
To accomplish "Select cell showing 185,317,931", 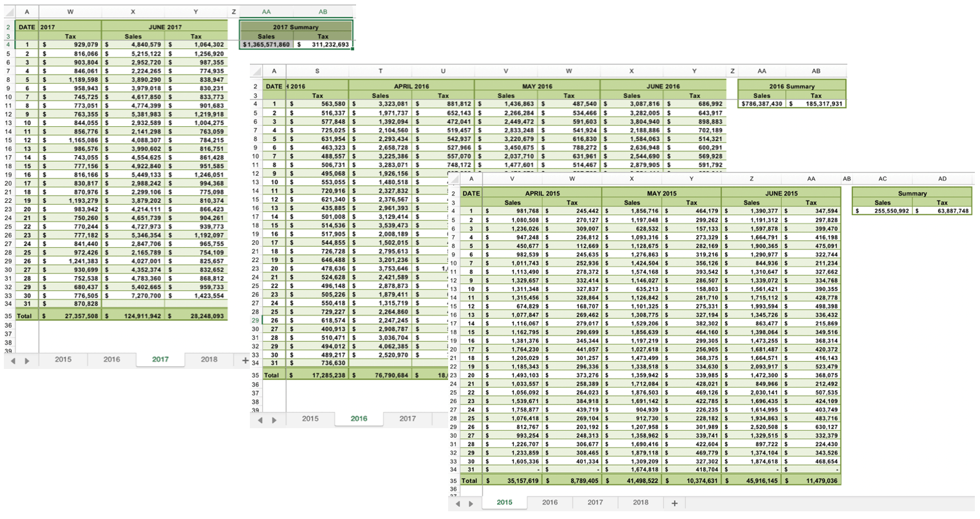I will tap(816, 103).
